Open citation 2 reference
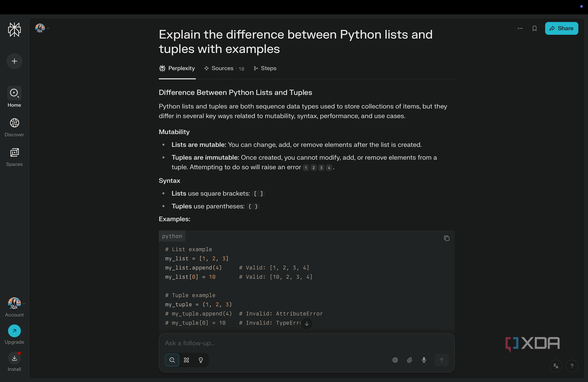This screenshot has width=588, height=382. [x=313, y=167]
